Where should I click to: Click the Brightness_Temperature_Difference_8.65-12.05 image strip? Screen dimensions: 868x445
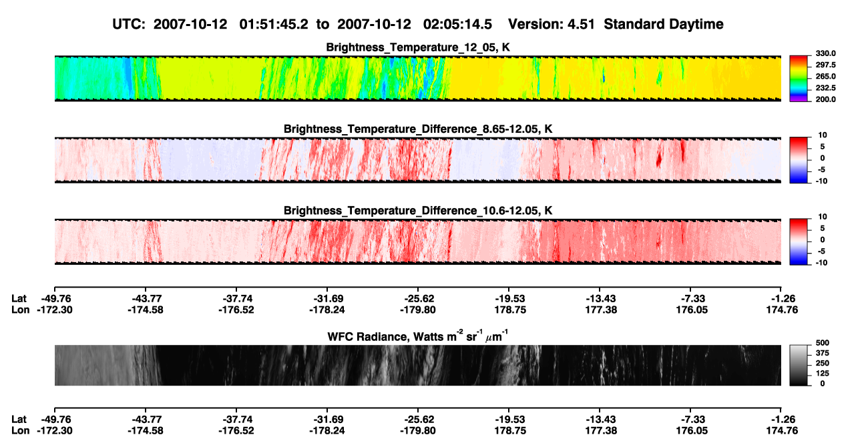pyautogui.click(x=417, y=160)
